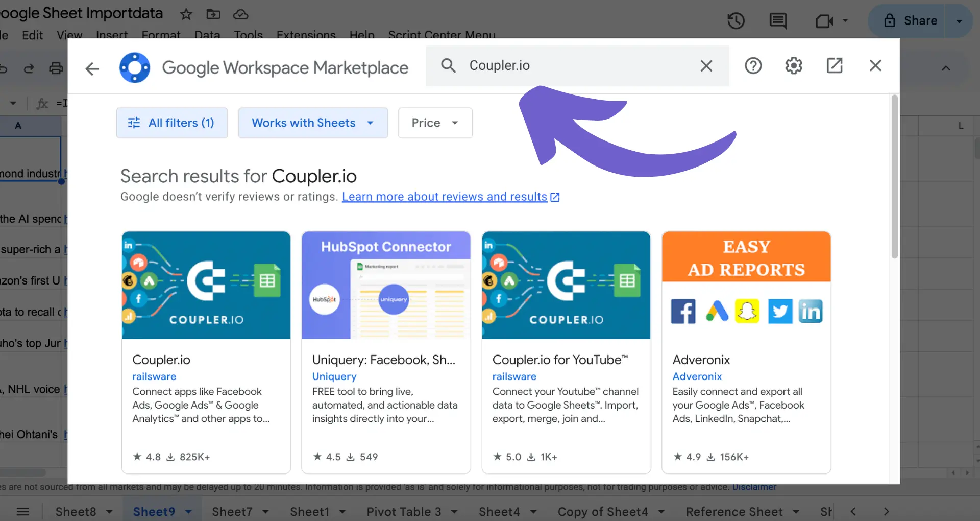980x521 pixels.
Task: Click the 4.9 rating with 156K+ installs
Action: click(710, 457)
